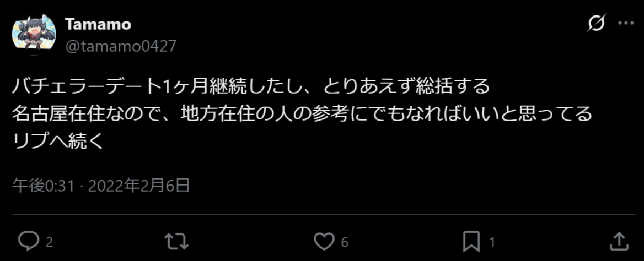Like the post with heart icon
644x261 pixels.
[x=324, y=241]
